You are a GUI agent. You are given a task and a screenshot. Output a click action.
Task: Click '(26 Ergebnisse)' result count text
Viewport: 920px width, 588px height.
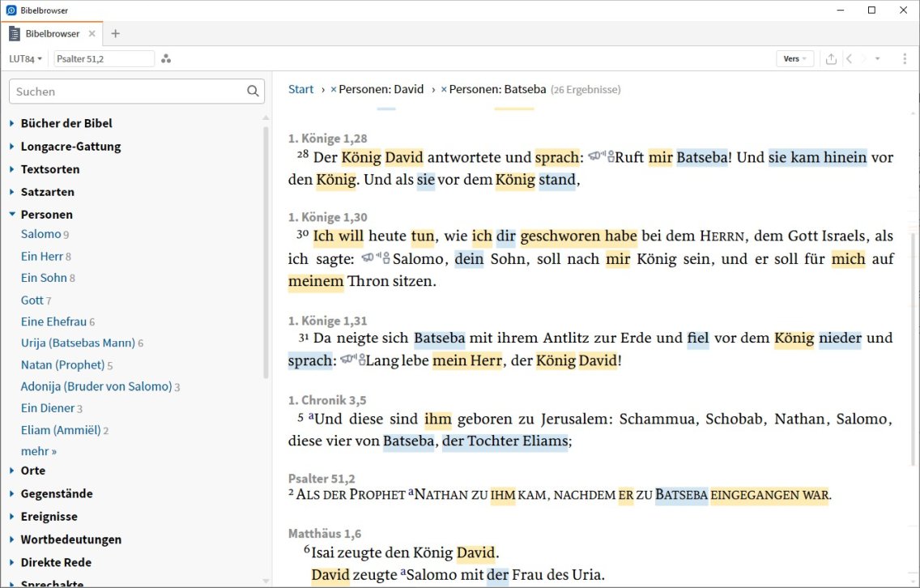[x=586, y=90]
